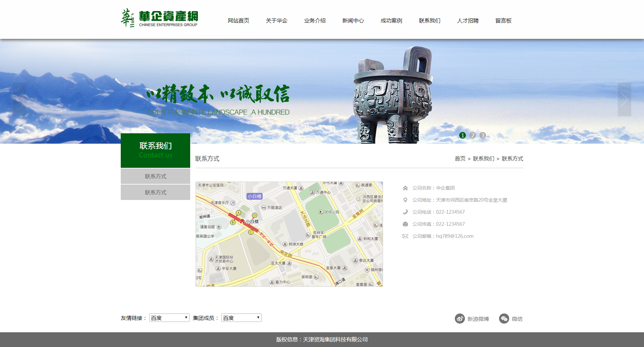Open the 集团成员 dropdown
Viewport: 644px width, 347px height.
pyautogui.click(x=241, y=318)
